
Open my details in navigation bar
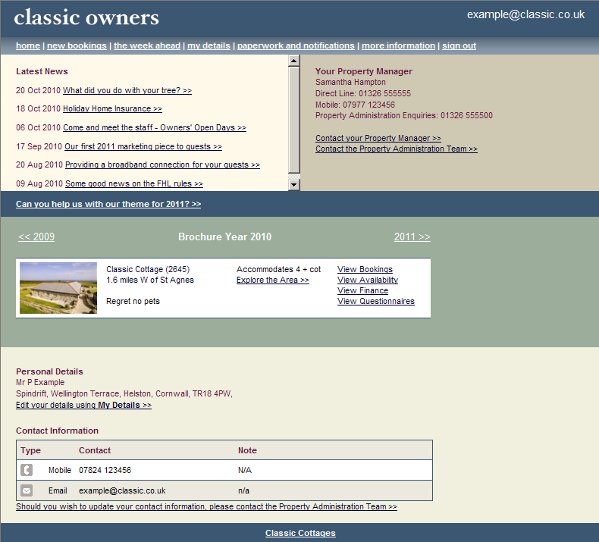coord(209,46)
